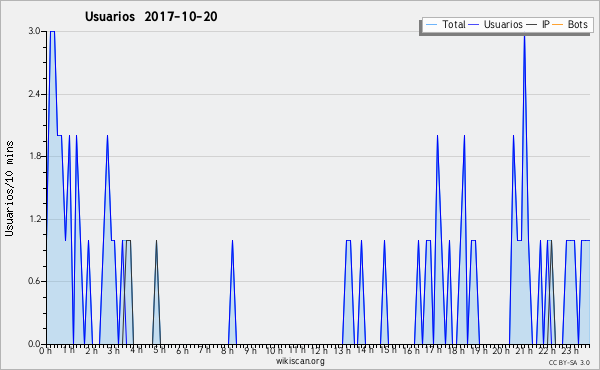Screen dimensions: 600x370
Task: Click the Bots legend color line
Action: (558, 25)
